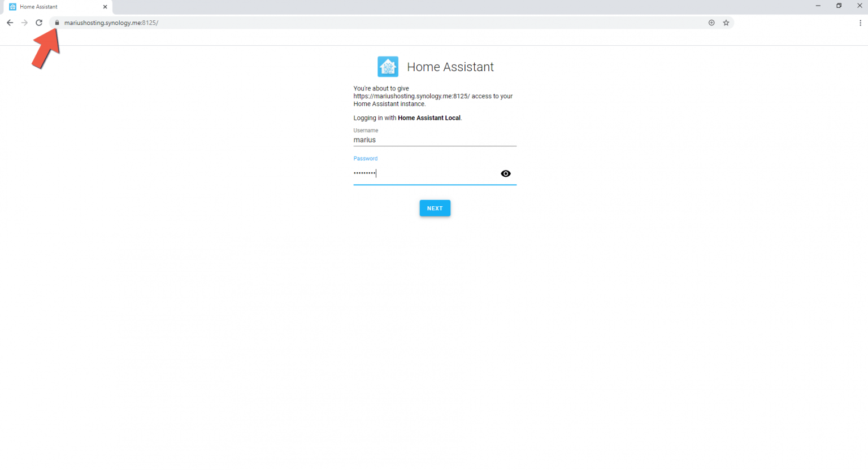868x470 pixels.
Task: View site security info via the padlock icon
Action: click(x=57, y=23)
